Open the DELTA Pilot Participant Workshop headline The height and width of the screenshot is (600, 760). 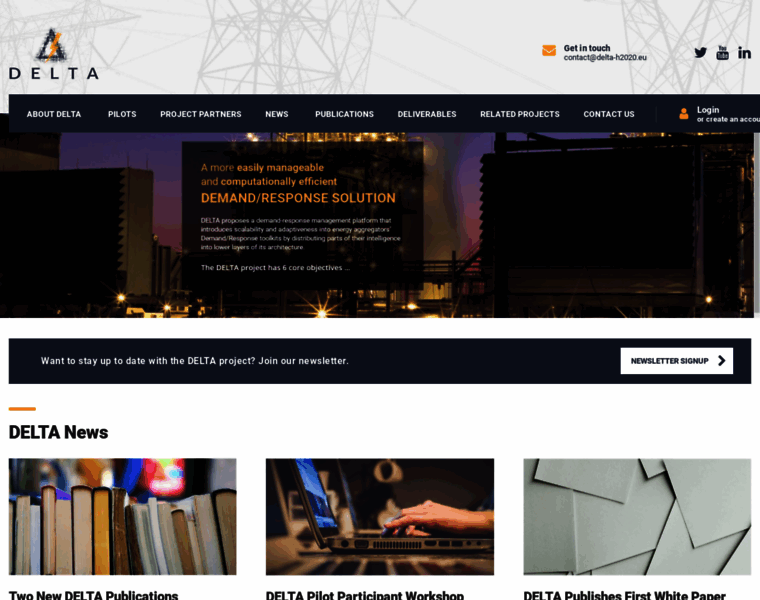[365, 595]
